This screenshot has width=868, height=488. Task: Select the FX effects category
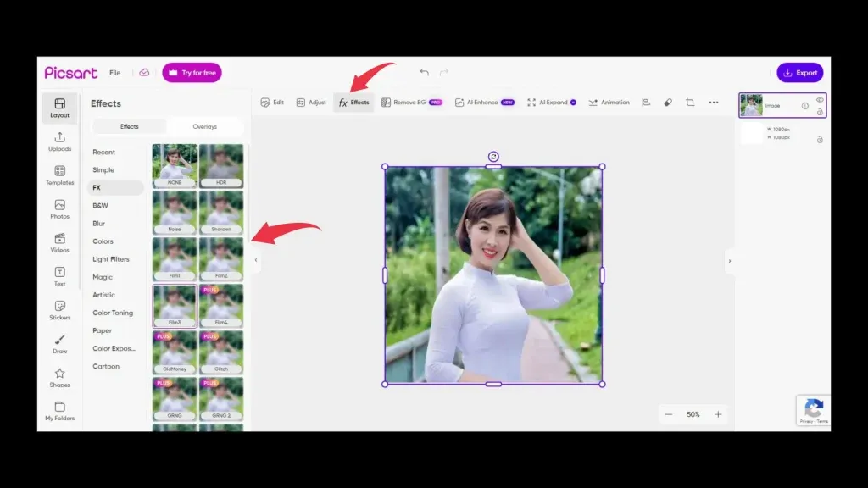coord(115,187)
